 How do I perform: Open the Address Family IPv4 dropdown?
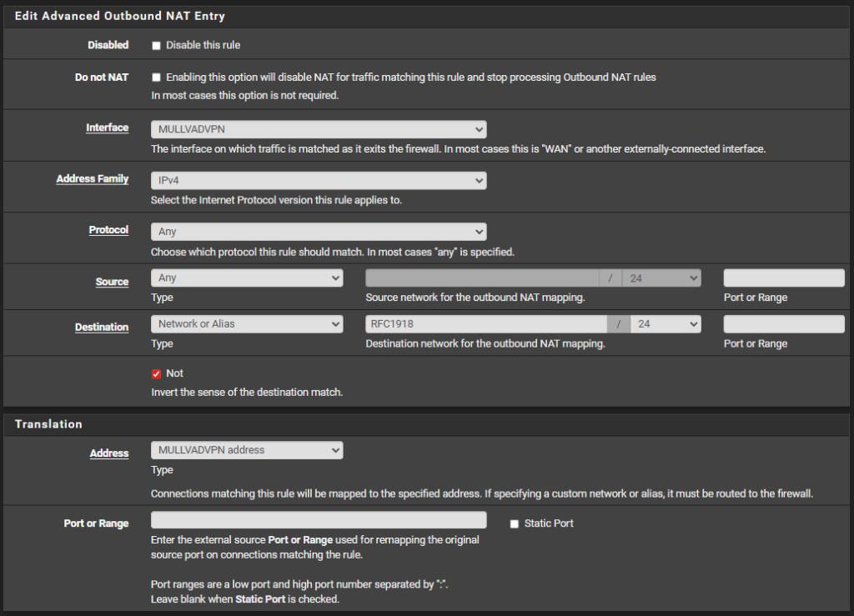pos(318,181)
